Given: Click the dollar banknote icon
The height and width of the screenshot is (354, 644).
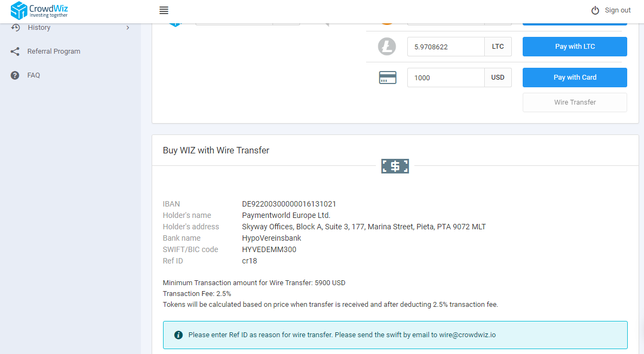Looking at the screenshot, I should tap(395, 166).
